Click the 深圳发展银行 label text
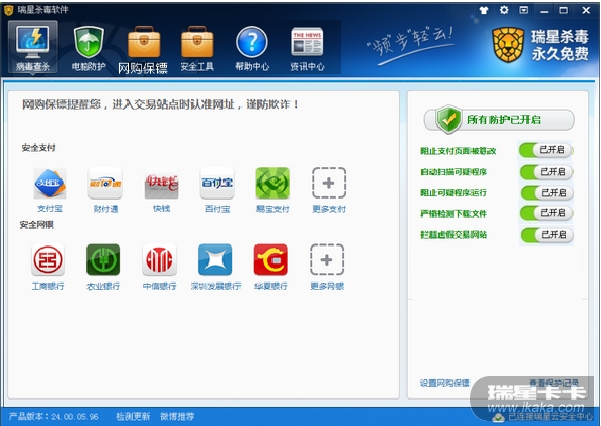The height and width of the screenshot is (426, 601). coord(216,286)
